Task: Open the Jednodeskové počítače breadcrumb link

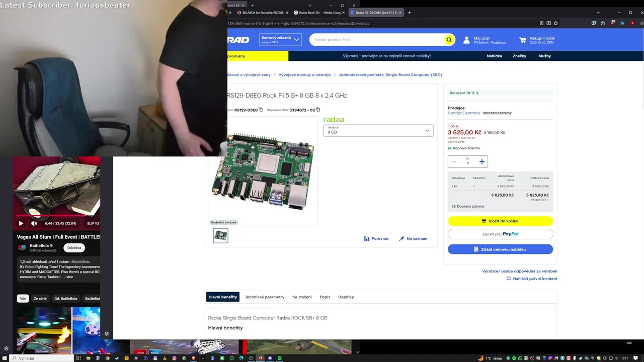Action: click(390, 75)
